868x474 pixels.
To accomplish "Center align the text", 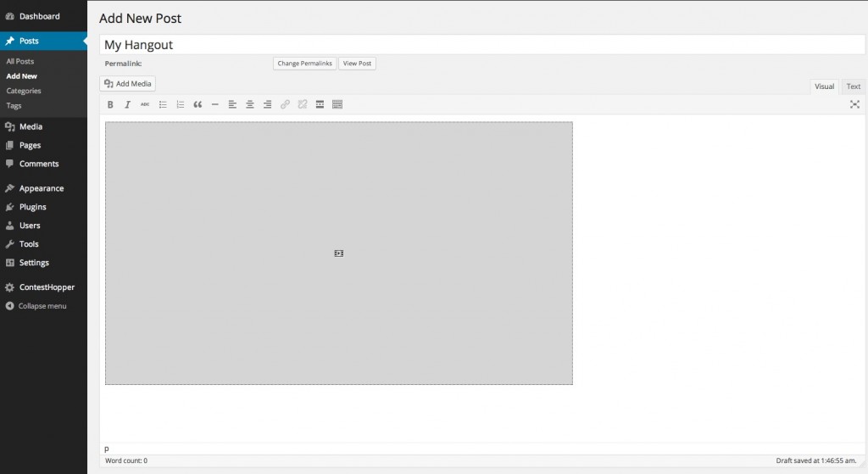I will point(250,104).
